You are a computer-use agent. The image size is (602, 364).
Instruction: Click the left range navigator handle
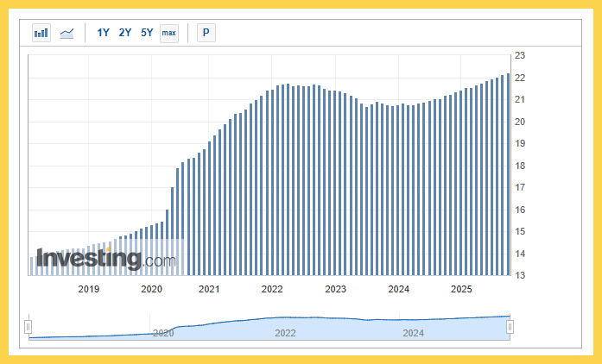(x=29, y=327)
